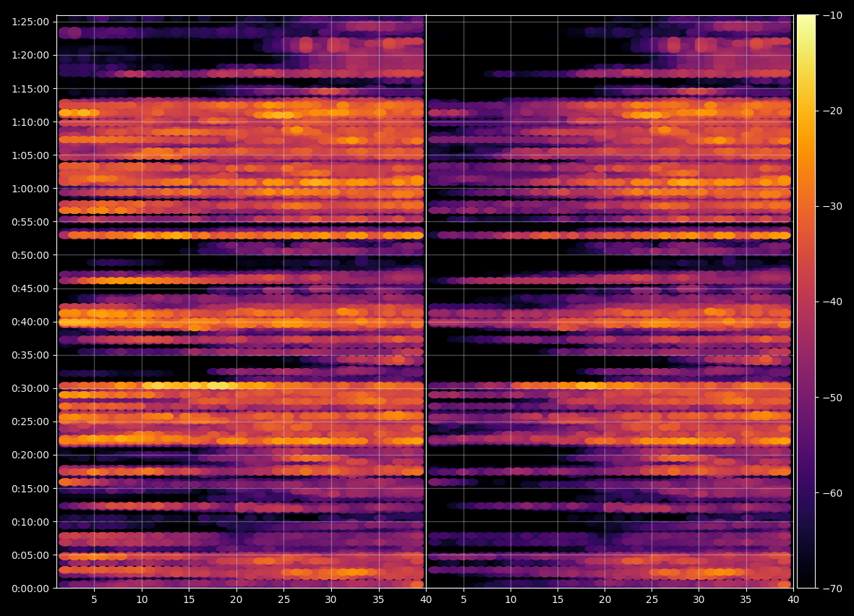Select the 1:15:00 time label
The height and width of the screenshot is (616, 854).
30,89
